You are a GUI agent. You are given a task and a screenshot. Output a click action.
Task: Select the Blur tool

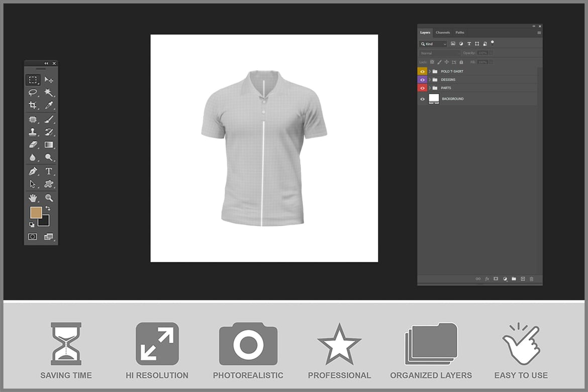33,157
